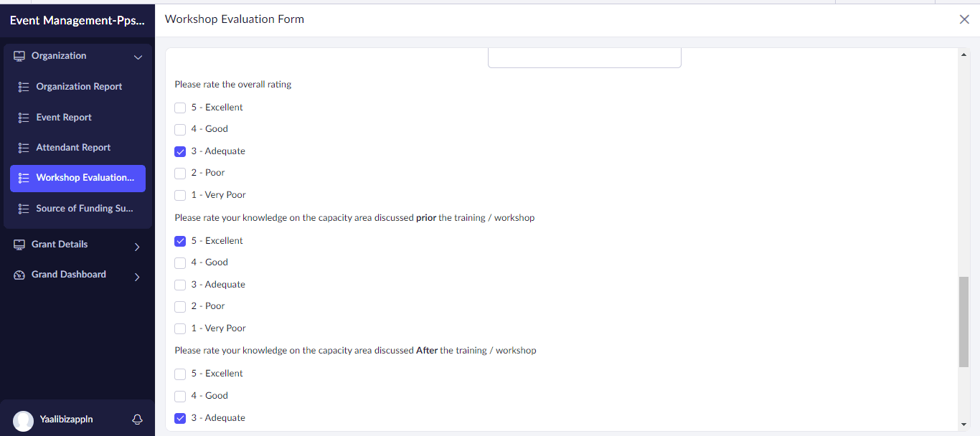
Task: Collapse the Organization menu chevron
Action: (138, 57)
